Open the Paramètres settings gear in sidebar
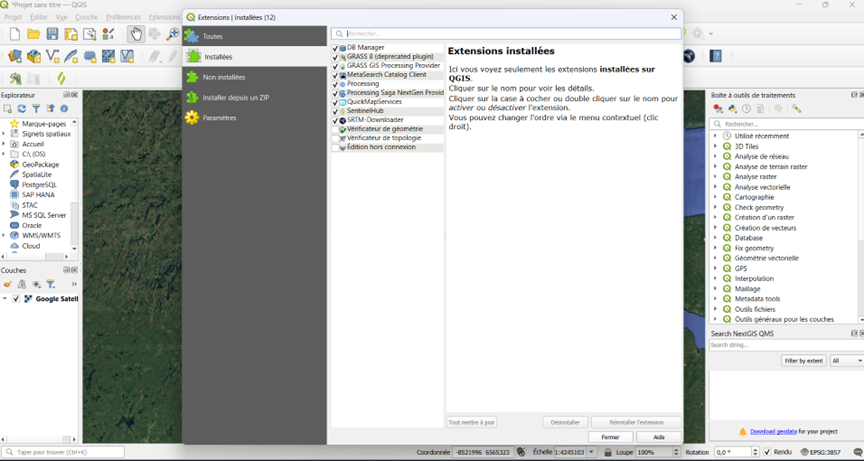 click(x=192, y=118)
